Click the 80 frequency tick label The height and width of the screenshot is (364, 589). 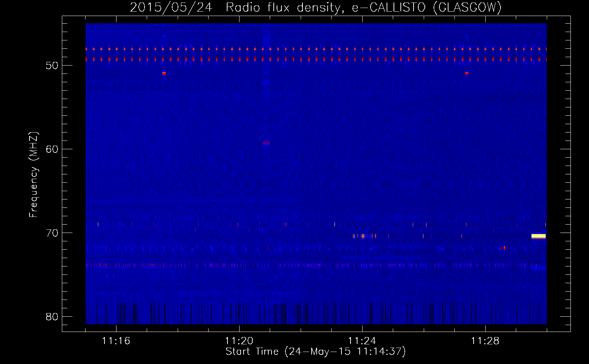(x=52, y=317)
